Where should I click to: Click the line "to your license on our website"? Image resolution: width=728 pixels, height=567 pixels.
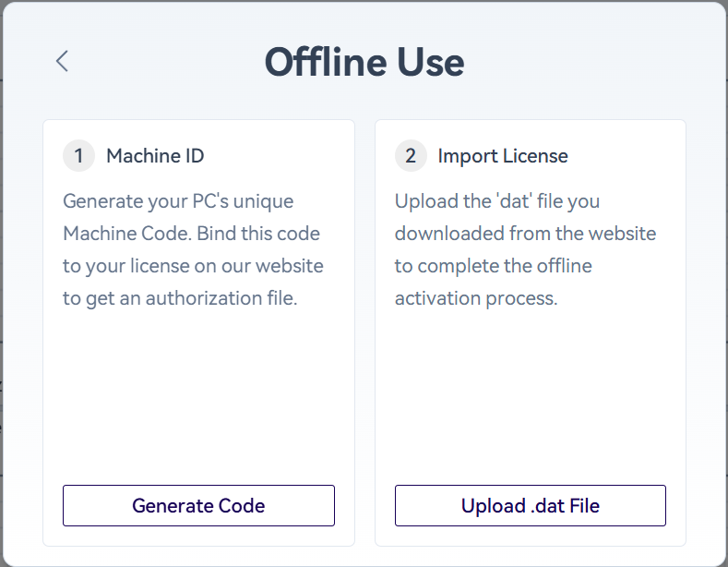(193, 266)
